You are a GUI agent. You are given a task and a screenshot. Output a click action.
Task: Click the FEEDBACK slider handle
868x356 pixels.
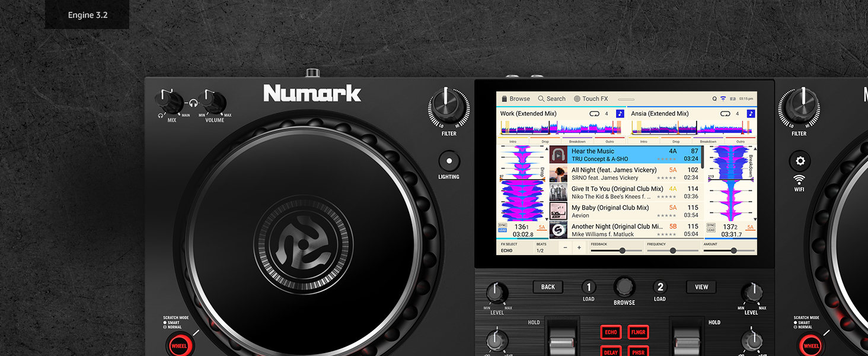pos(622,250)
